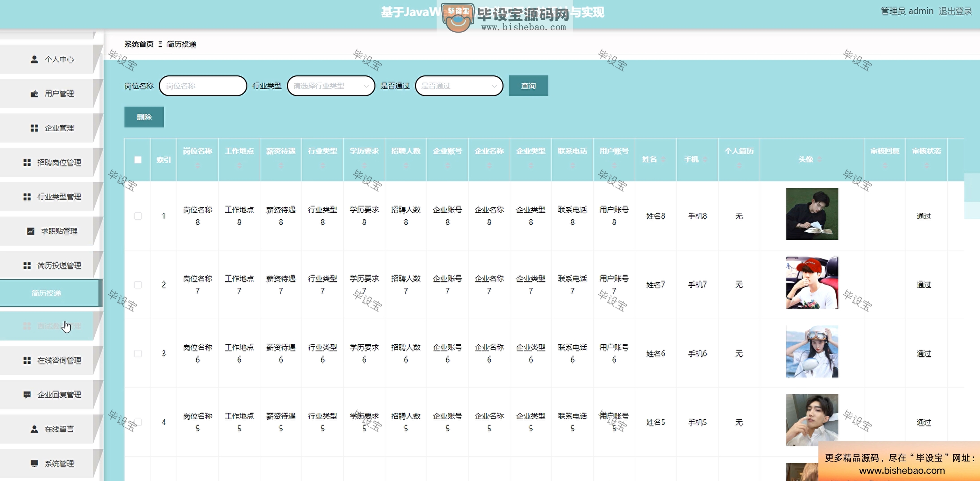Open the 行业类型 dropdown filter

tap(331, 86)
